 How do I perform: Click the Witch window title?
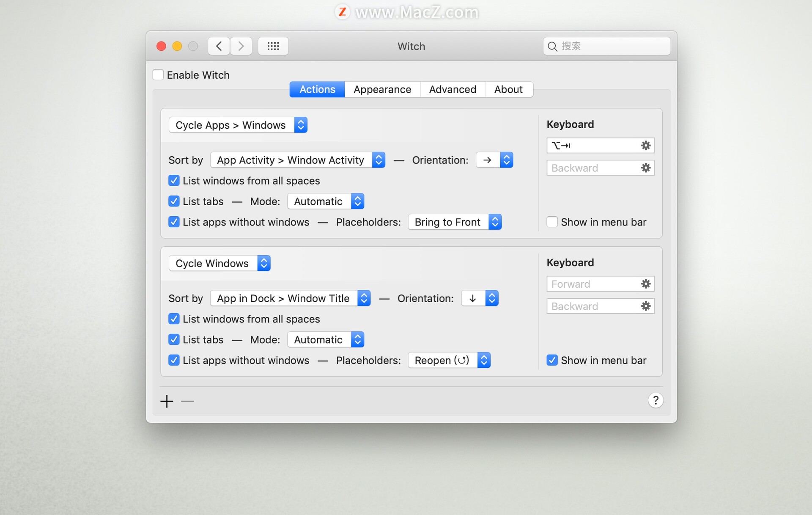click(411, 47)
